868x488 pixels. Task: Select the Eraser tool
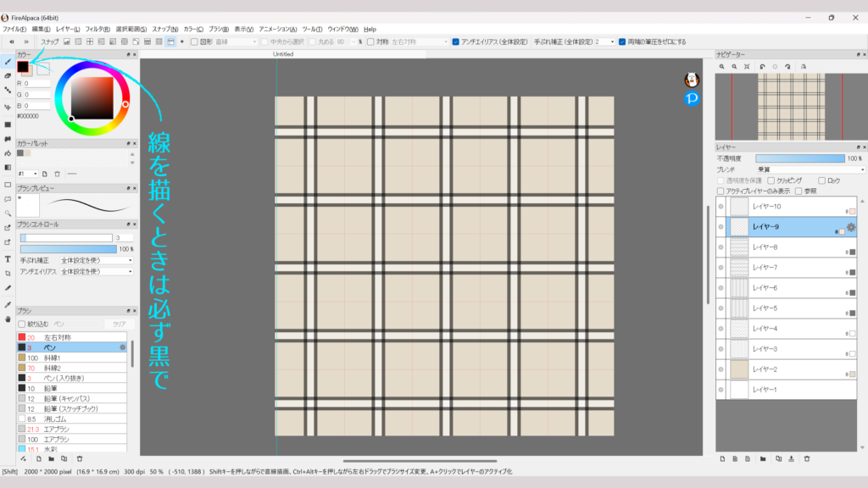(8, 75)
